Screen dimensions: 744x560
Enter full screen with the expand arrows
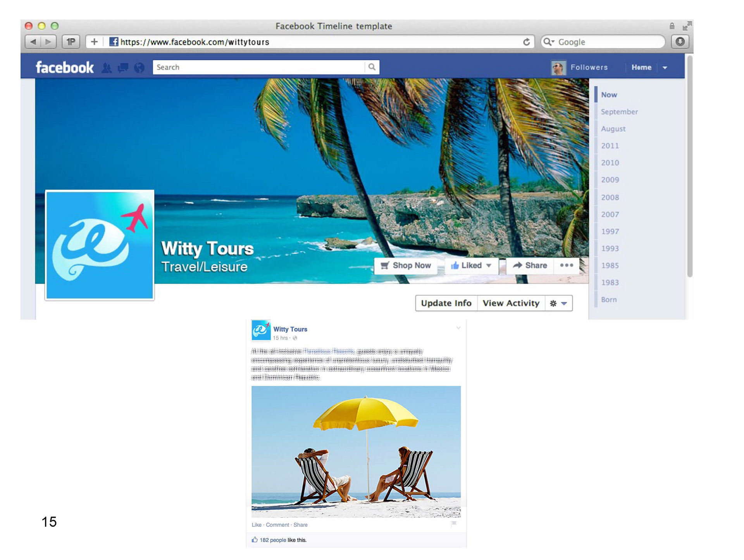click(x=687, y=26)
